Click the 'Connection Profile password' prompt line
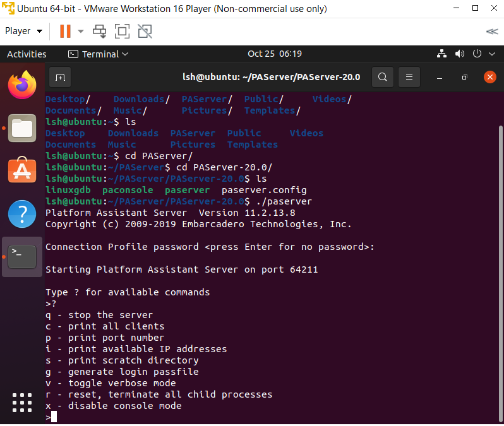This screenshot has width=504, height=426. (x=210, y=247)
